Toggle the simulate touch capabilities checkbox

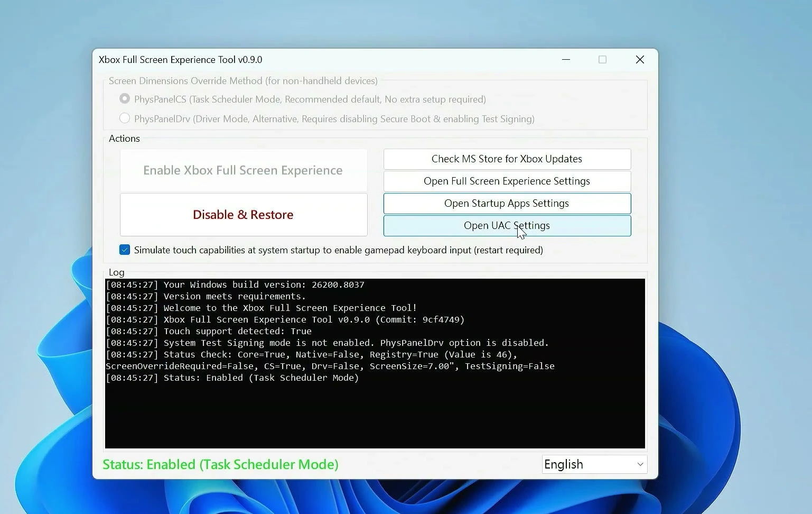[x=125, y=250]
